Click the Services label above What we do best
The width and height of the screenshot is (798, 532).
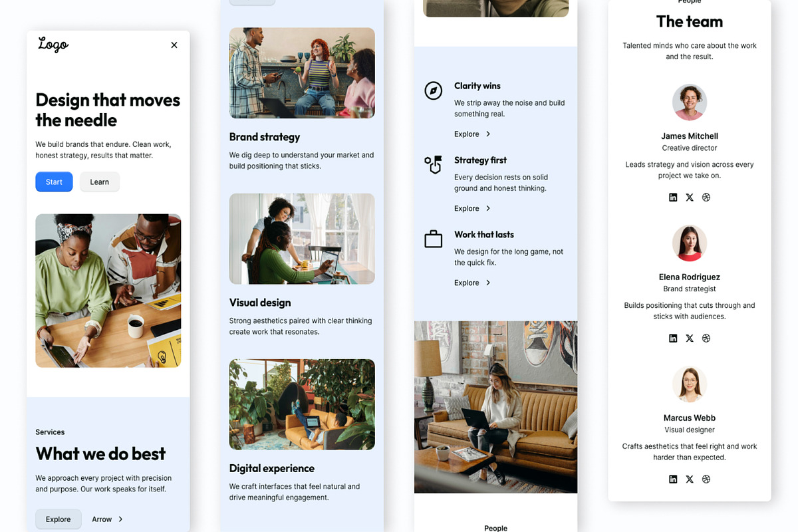click(x=50, y=432)
